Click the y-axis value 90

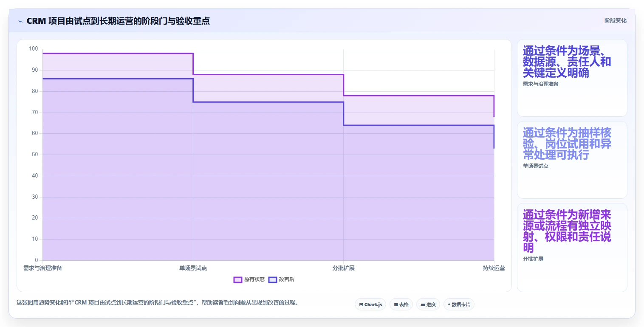(x=35, y=70)
